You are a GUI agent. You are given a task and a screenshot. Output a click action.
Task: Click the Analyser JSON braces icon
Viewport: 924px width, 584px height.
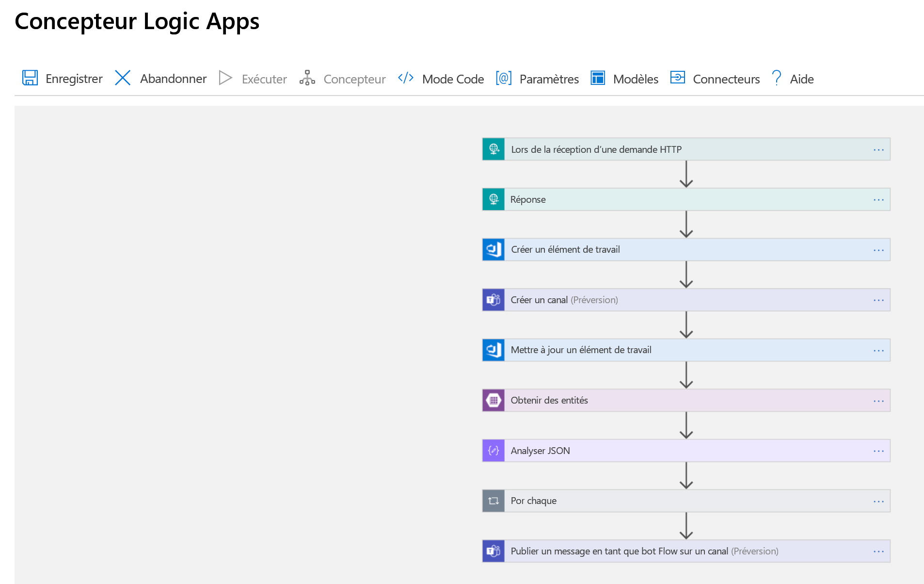pos(494,451)
